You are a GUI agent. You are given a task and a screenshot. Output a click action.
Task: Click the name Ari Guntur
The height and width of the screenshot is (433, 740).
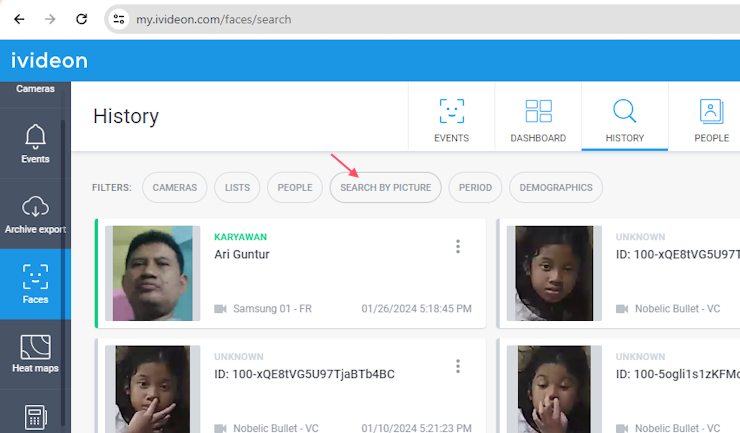[x=242, y=255]
